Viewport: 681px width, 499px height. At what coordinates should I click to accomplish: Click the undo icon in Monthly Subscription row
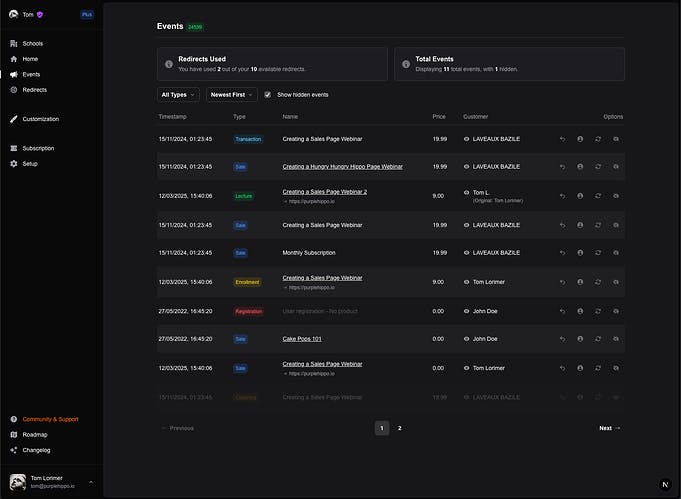pos(562,253)
